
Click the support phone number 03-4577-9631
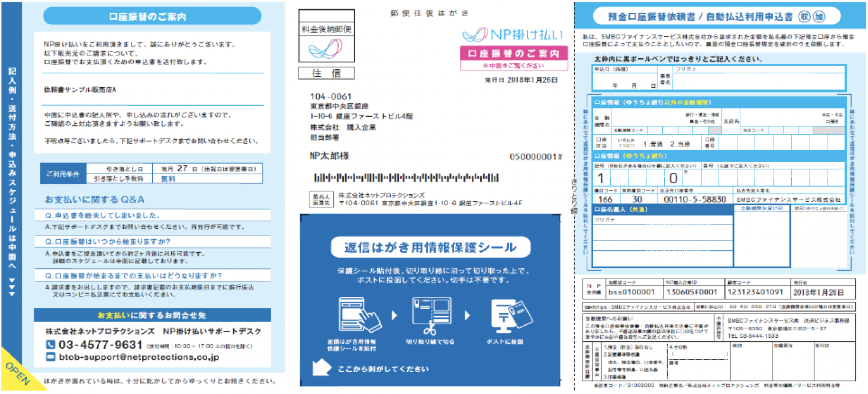coord(100,345)
